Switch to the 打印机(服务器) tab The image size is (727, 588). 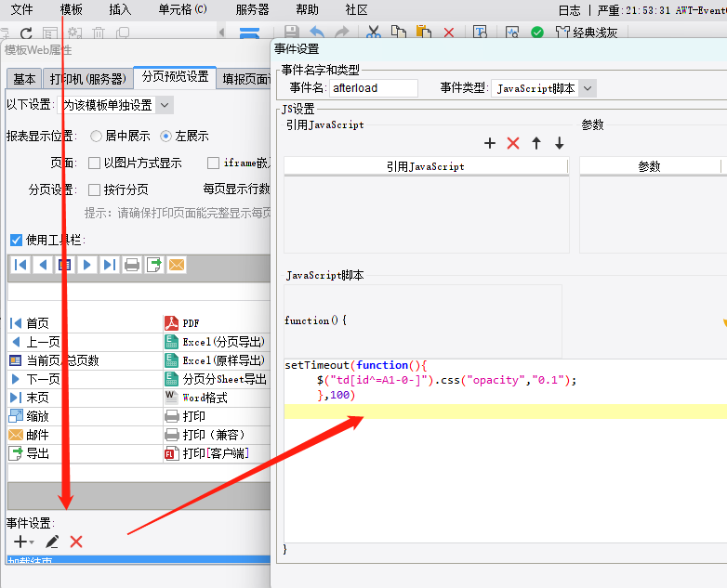87,79
